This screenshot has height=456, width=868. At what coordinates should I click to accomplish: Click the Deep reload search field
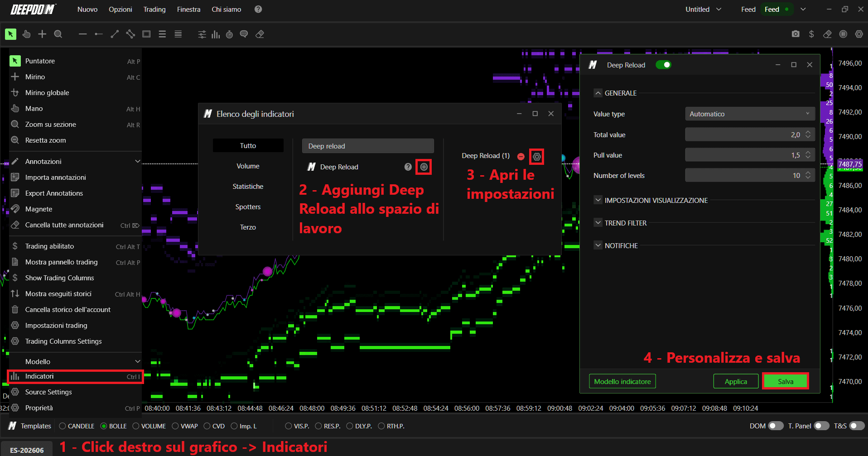pyautogui.click(x=368, y=146)
